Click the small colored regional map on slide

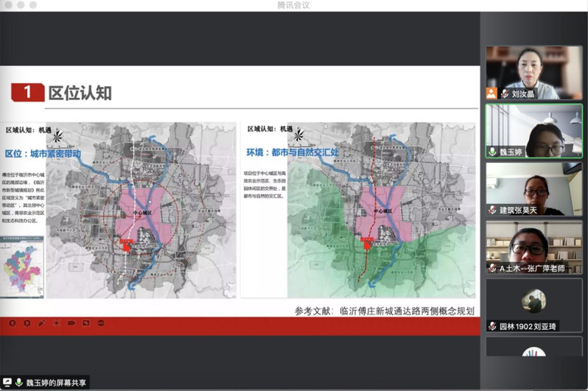click(23, 270)
